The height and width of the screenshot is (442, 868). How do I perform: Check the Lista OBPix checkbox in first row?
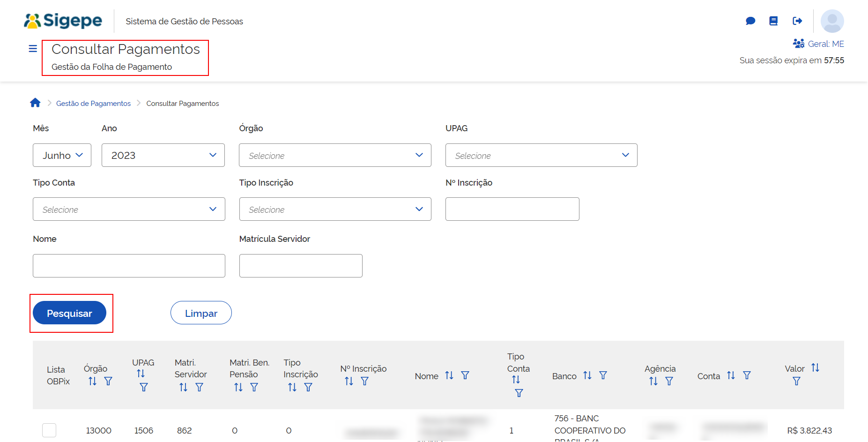click(x=49, y=430)
